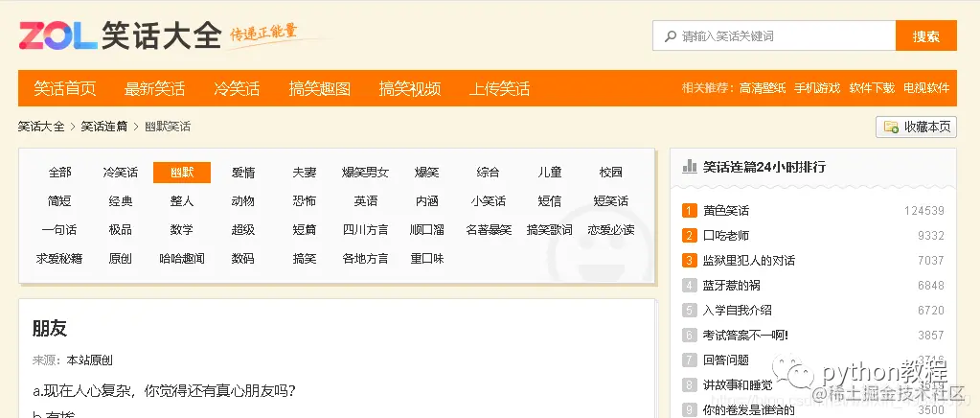Screen dimensions: 980x418
Task: Click rank badge 2 beside 口吃老师
Action: (x=690, y=235)
